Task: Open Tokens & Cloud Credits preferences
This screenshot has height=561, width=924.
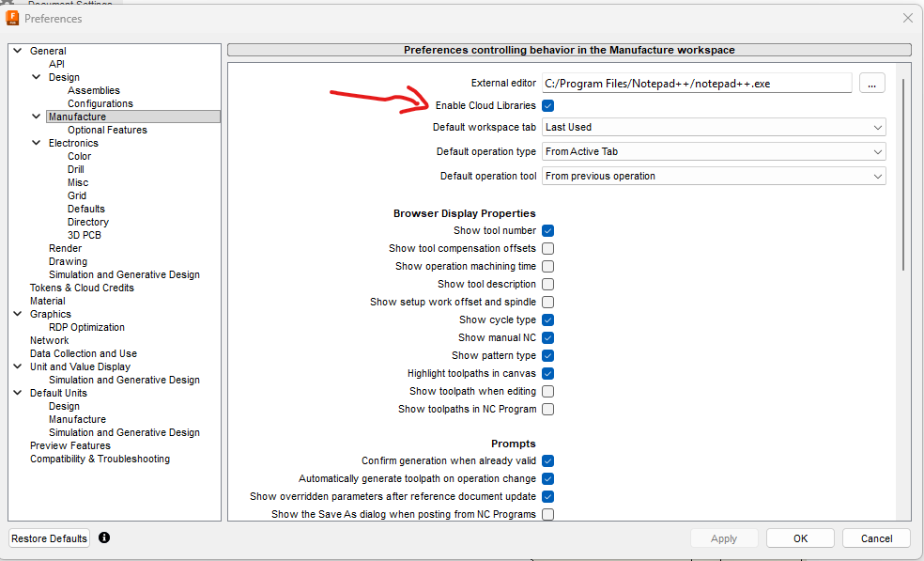Action: [82, 288]
